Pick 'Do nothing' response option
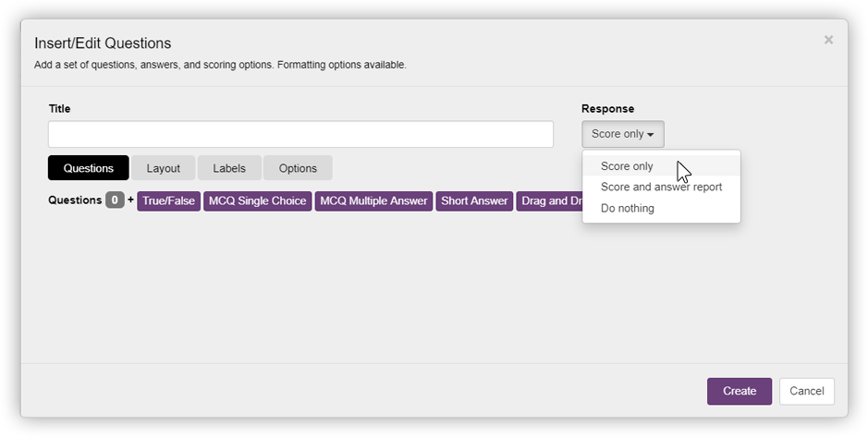 tap(627, 208)
